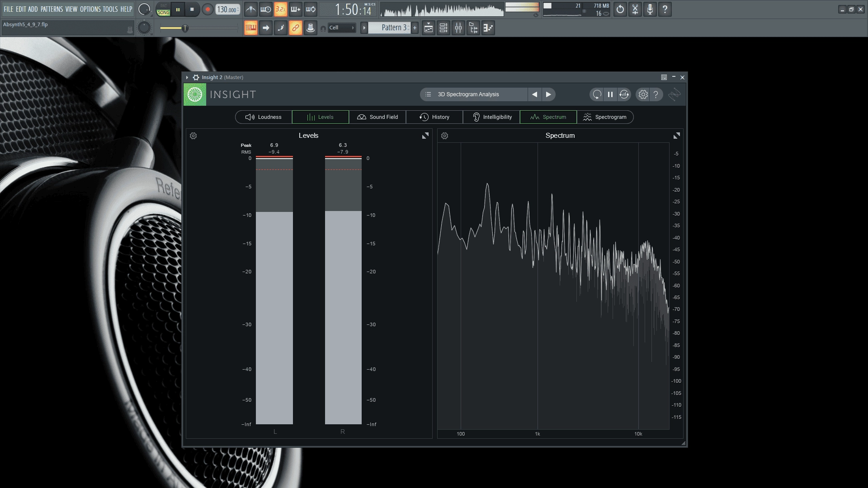Click the main pitch knob
Screen dimensions: 868x488
pos(144,28)
